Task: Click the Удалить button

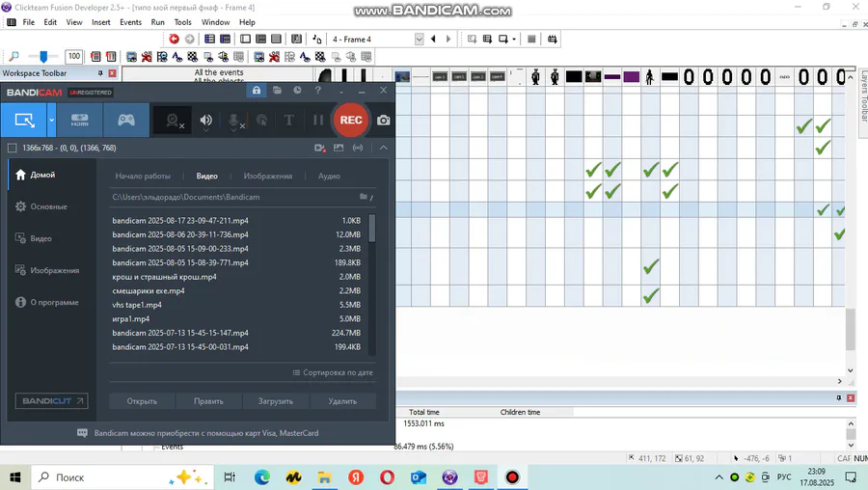Action: 342,401
